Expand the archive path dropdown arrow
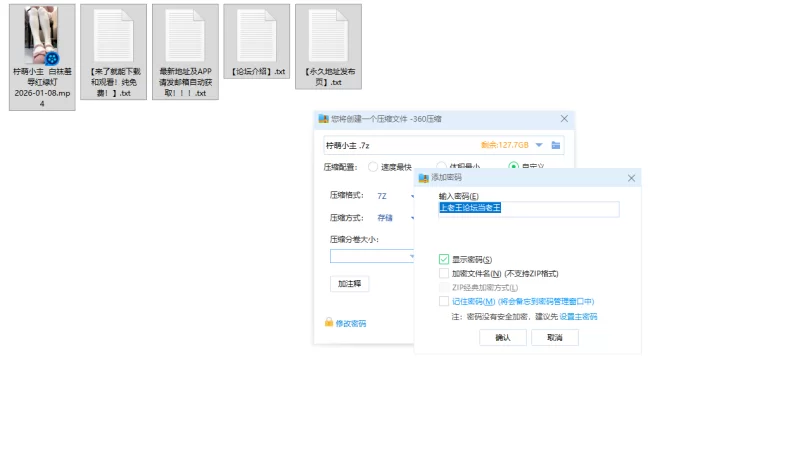The width and height of the screenshot is (800, 450). pos(539,145)
